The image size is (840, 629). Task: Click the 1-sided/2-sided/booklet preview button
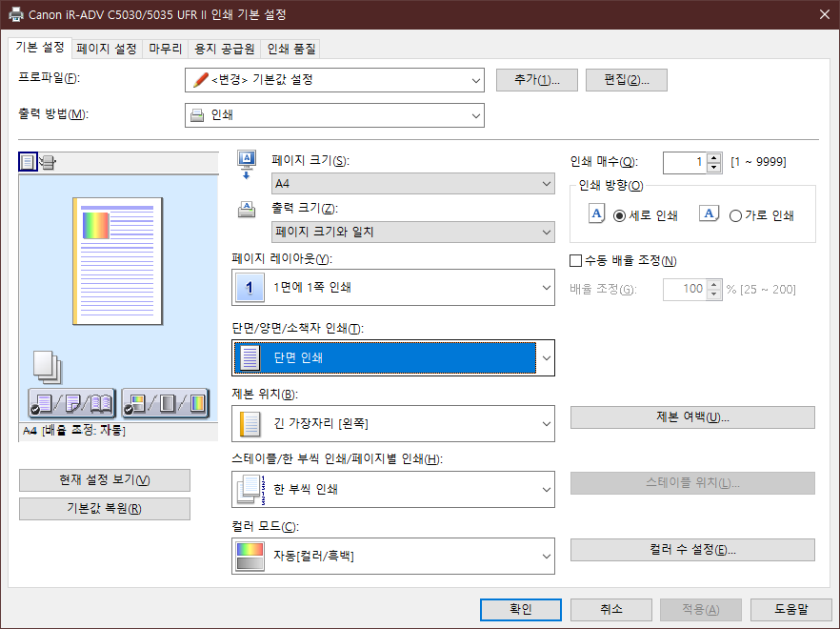(71, 403)
